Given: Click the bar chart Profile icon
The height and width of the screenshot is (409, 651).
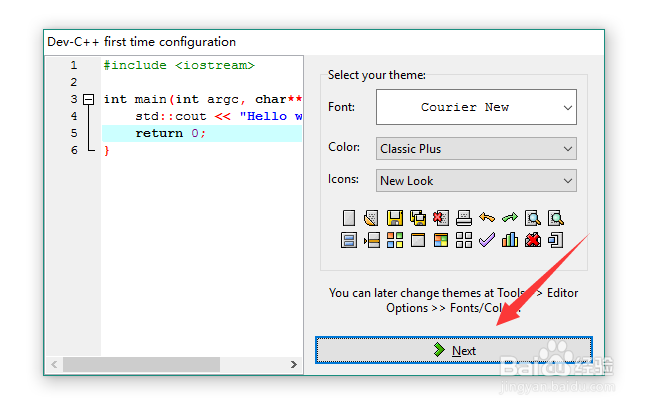Looking at the screenshot, I should coord(510,240).
